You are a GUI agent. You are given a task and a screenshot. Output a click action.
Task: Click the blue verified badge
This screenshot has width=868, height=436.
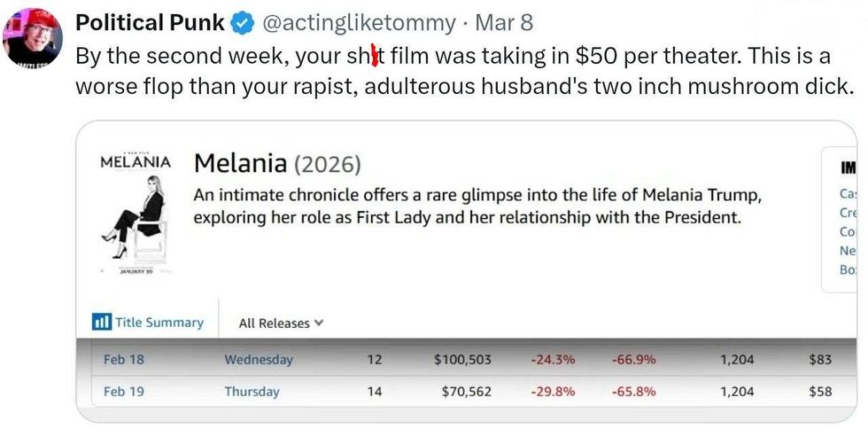pos(245,22)
